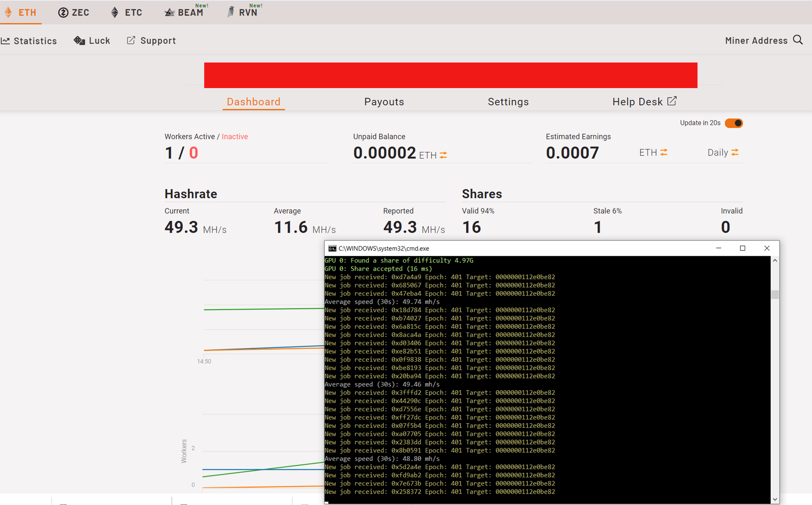Screen dimensions: 812x505
Task: Click the Help Desk external link icon
Action: point(672,101)
